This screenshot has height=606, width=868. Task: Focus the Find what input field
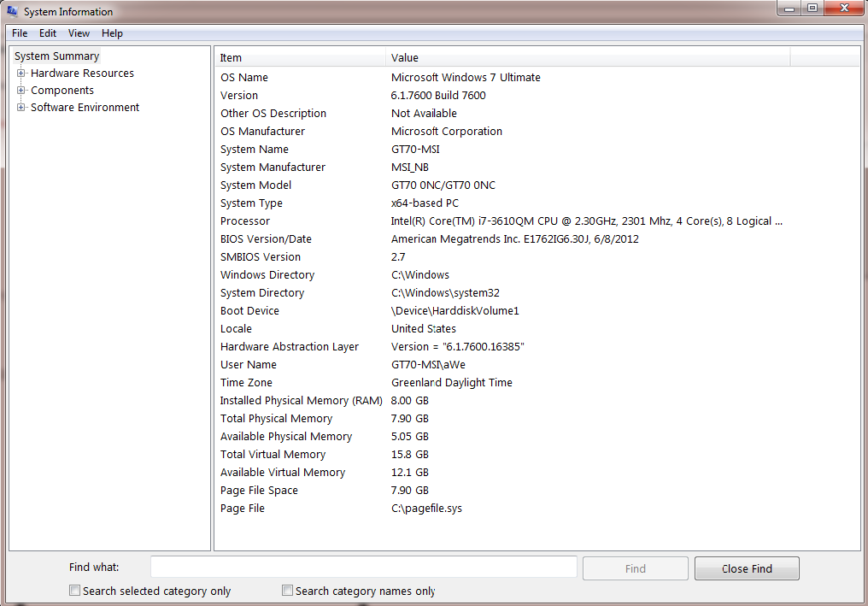(364, 568)
